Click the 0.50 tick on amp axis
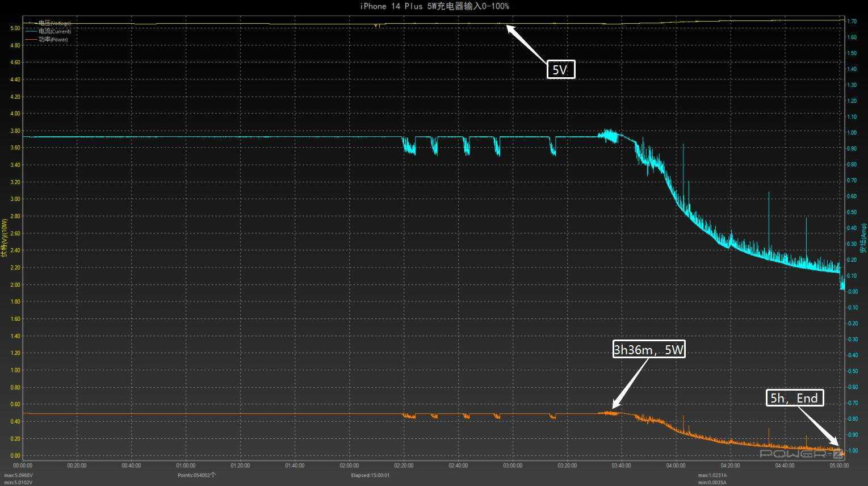This screenshot has height=486, width=868. (x=852, y=212)
